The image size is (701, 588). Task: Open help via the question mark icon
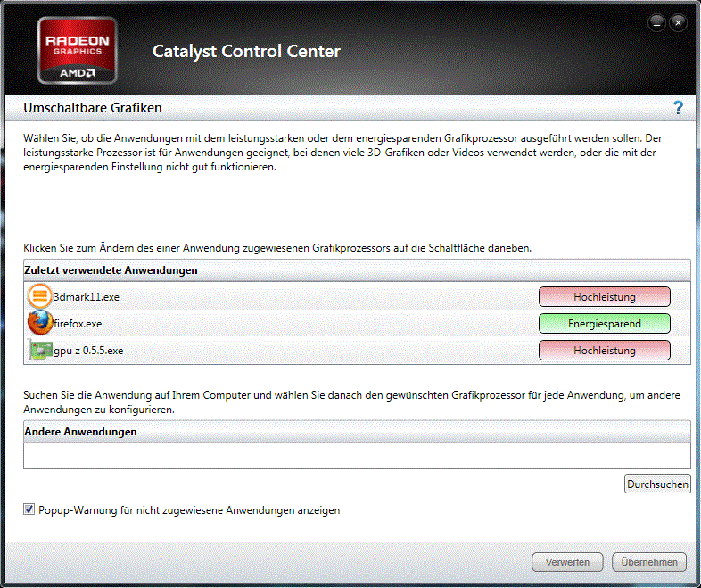678,108
